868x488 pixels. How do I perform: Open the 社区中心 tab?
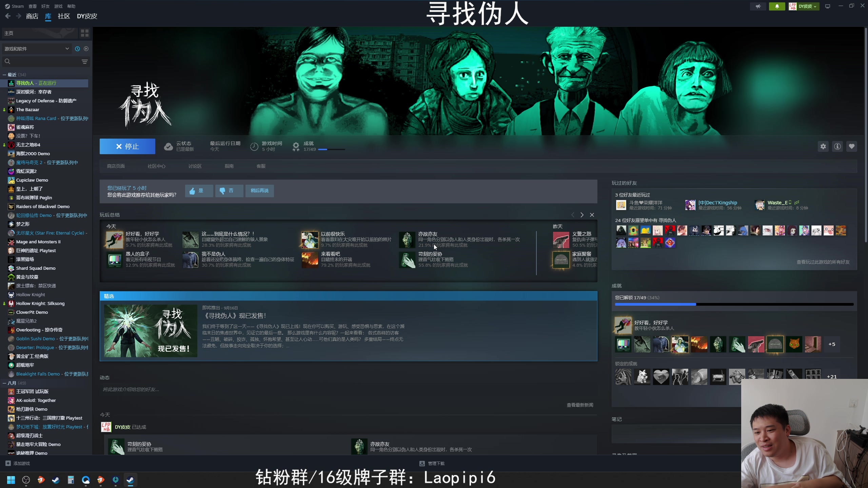[x=157, y=166]
